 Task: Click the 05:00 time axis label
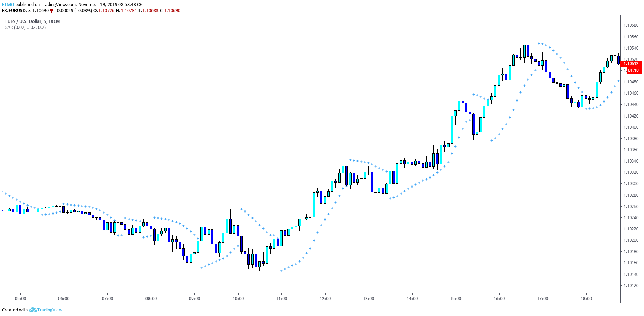[x=20, y=298]
